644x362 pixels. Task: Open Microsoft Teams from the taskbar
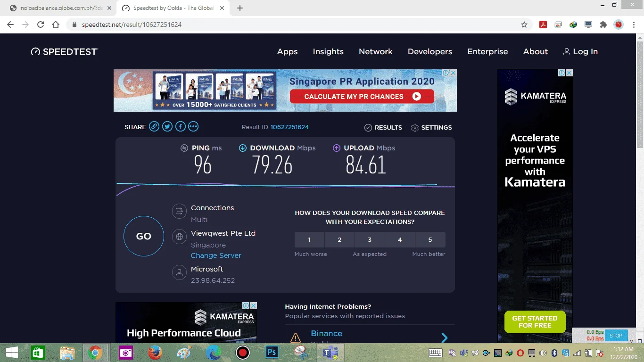[x=330, y=353]
